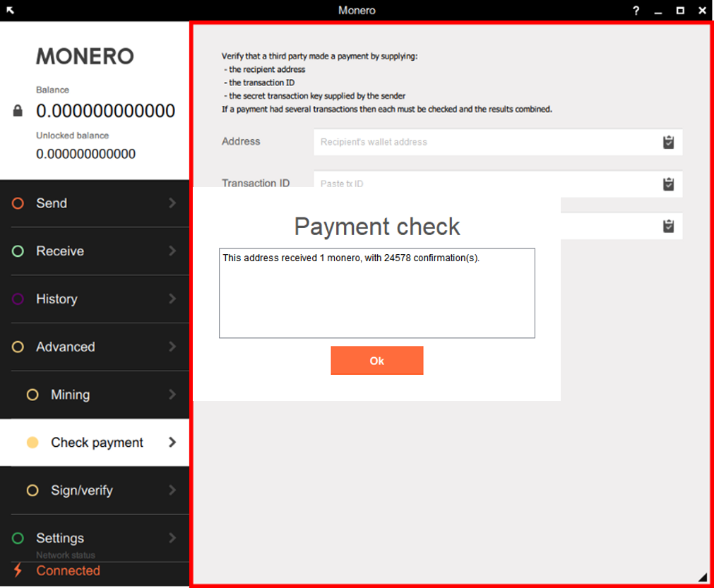714x588 pixels.
Task: Click the Transaction ID field label
Action: [256, 183]
